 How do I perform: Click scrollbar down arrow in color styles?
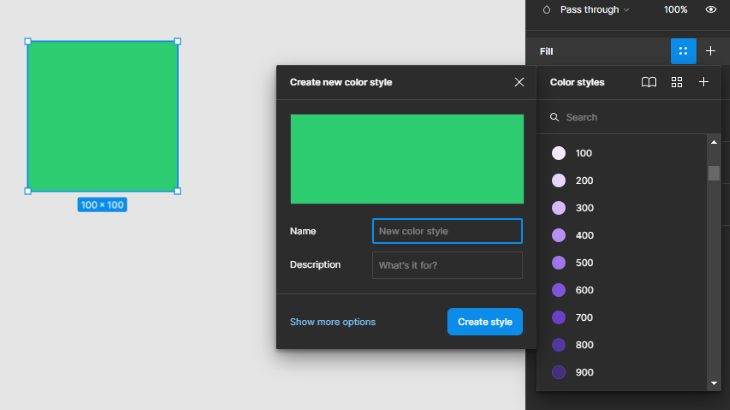point(714,383)
